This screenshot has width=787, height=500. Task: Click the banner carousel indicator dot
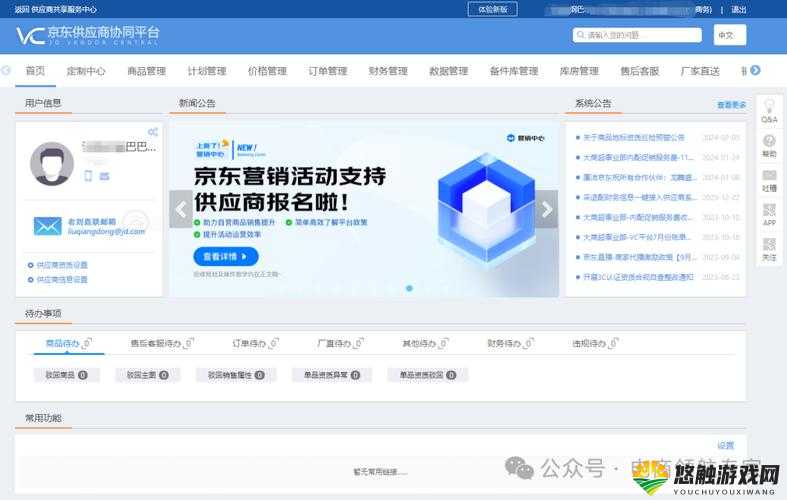pyautogui.click(x=409, y=288)
